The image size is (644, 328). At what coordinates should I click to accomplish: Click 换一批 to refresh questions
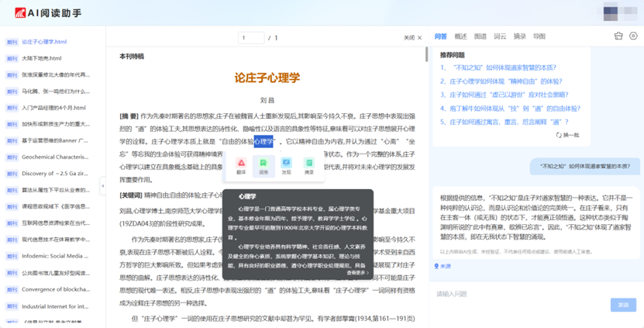[567, 135]
